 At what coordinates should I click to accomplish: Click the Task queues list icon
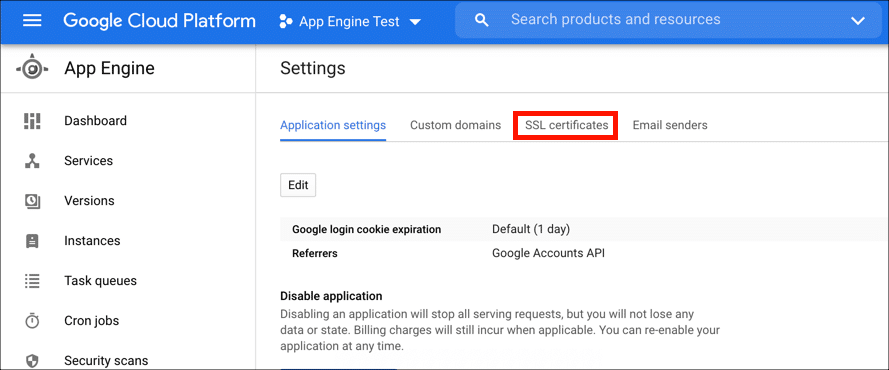[x=32, y=281]
